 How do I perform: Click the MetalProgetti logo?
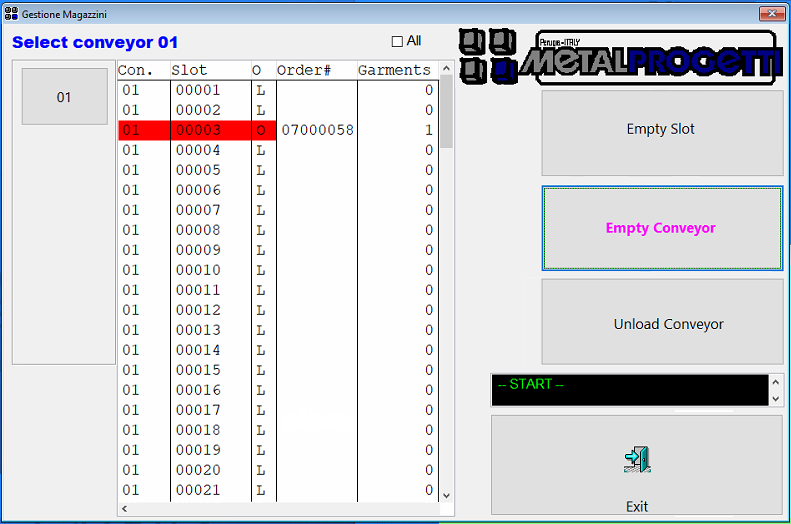(620, 57)
